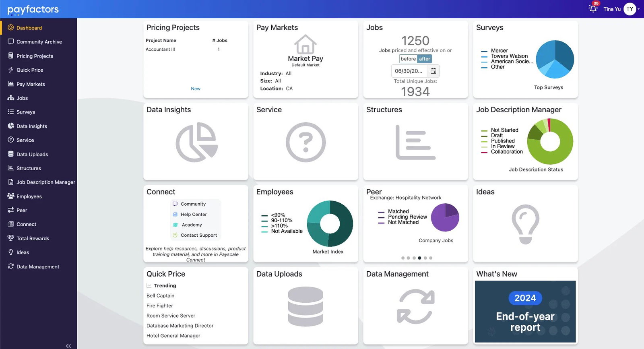The image size is (644, 349).
Task: Expand the user menu dropdown arrow
Action: pos(639,9)
